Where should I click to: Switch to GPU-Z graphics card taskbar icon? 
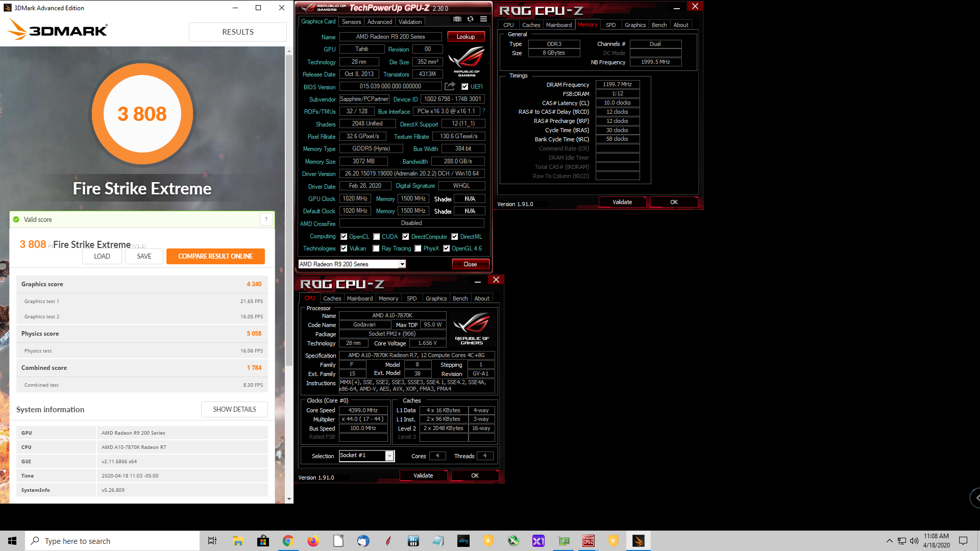pyautogui.click(x=563, y=541)
